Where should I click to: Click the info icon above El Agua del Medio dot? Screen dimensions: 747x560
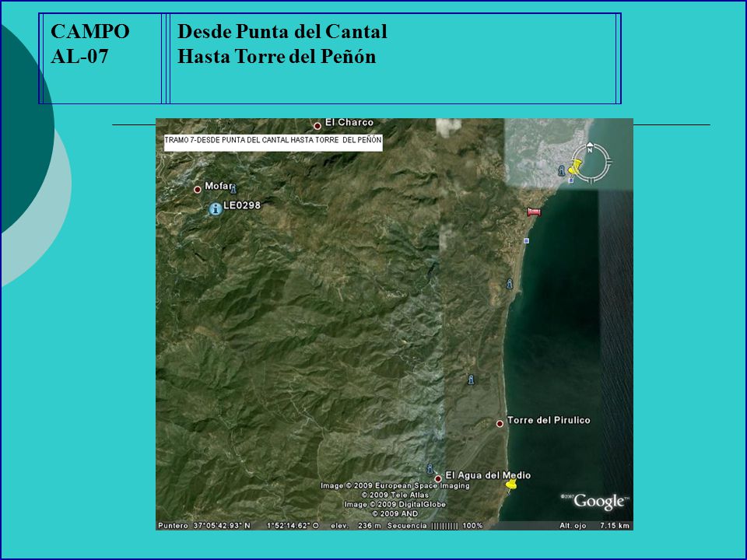430,468
